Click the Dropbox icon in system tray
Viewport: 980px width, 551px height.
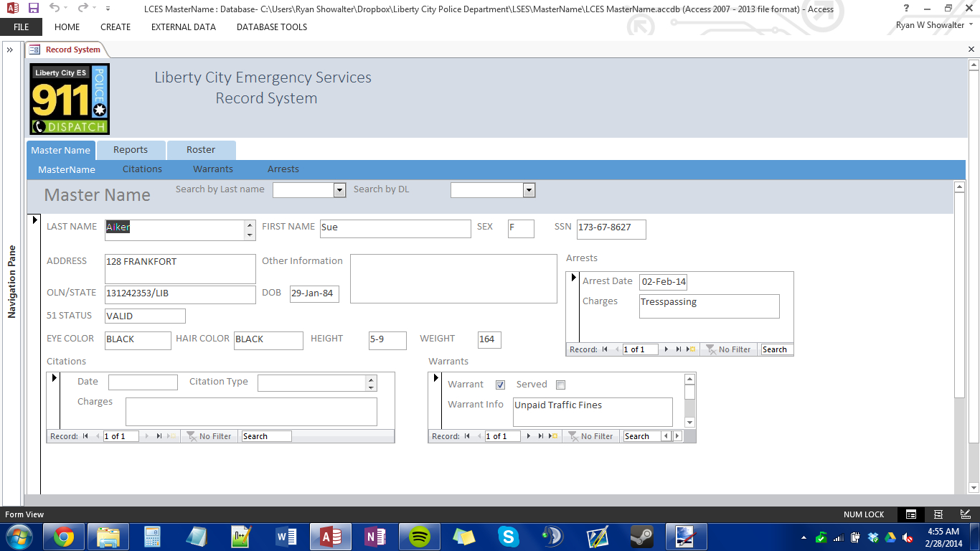pyautogui.click(x=873, y=537)
